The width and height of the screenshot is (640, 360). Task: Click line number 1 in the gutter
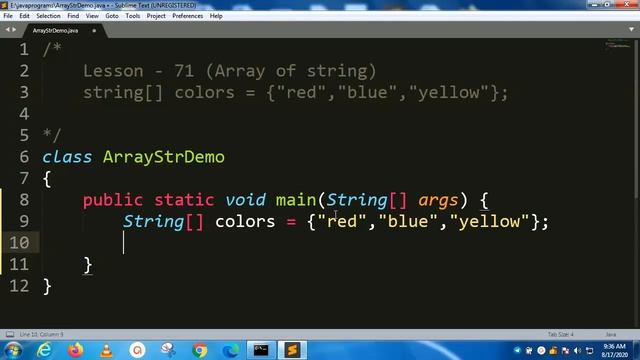24,49
